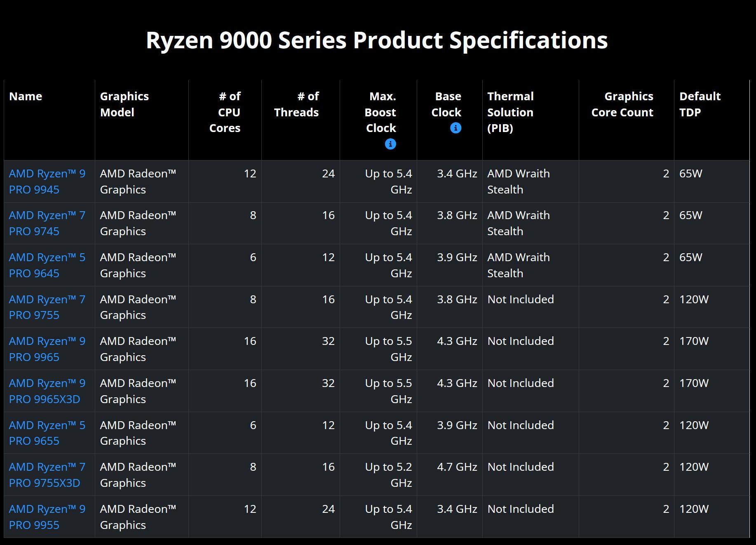The width and height of the screenshot is (756, 545).
Task: Click the # of Threads header
Action: pos(296,104)
